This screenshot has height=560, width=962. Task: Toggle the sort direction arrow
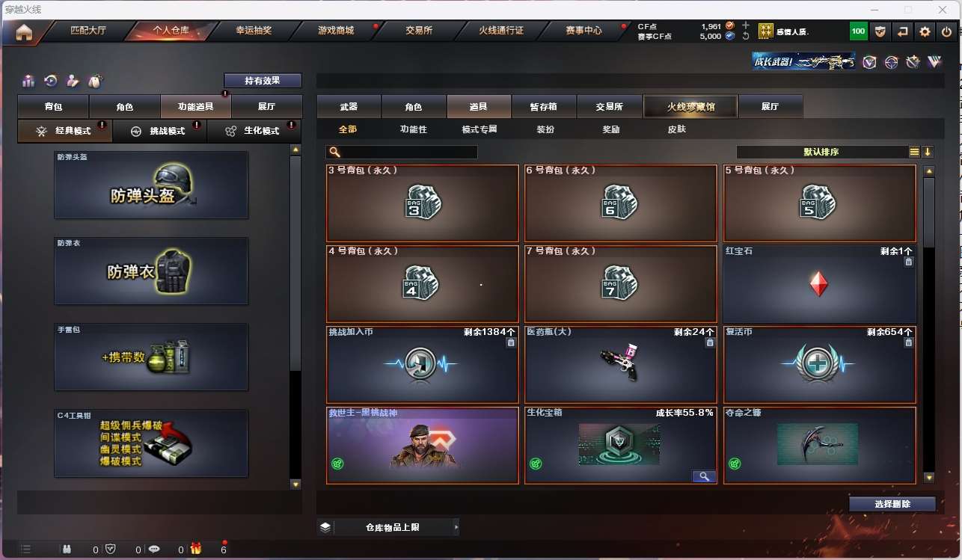[928, 152]
